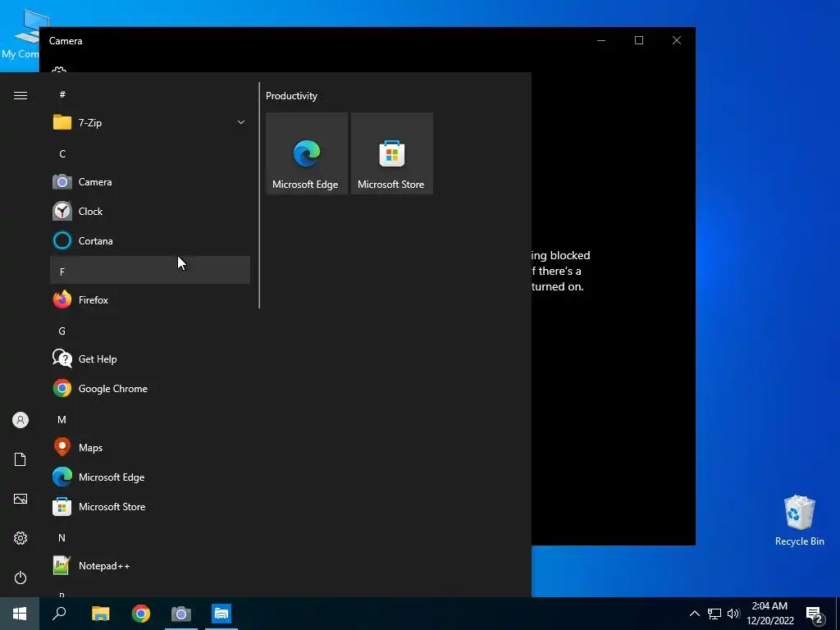Launch Camera from the app list

(150, 181)
